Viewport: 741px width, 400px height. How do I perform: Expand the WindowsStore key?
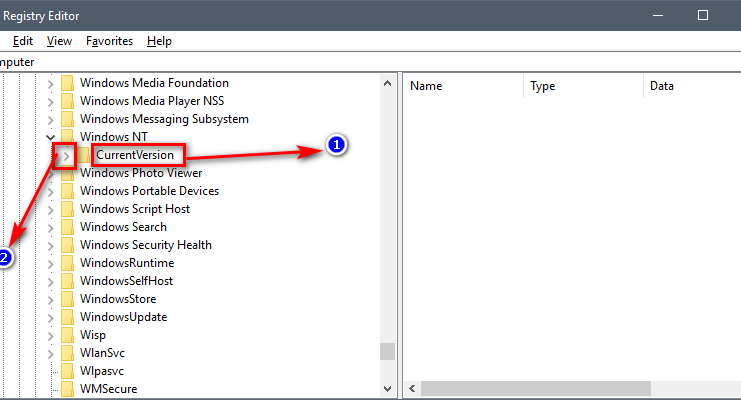point(51,300)
